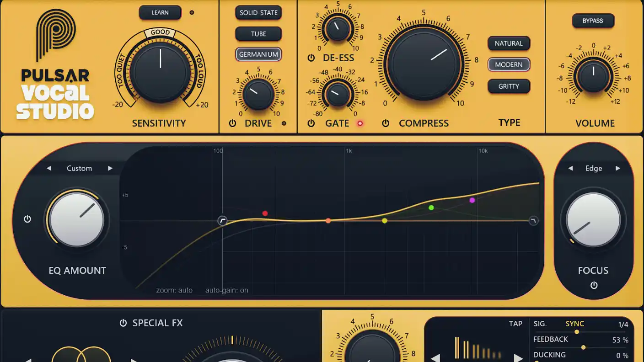The height and width of the screenshot is (362, 644).
Task: Choose MODERN compressor type
Action: 509,64
